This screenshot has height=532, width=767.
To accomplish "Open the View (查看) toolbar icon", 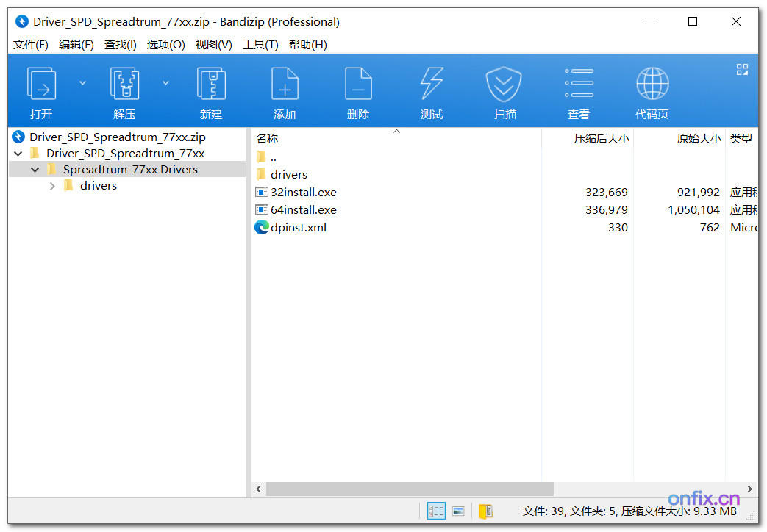I will click(579, 84).
